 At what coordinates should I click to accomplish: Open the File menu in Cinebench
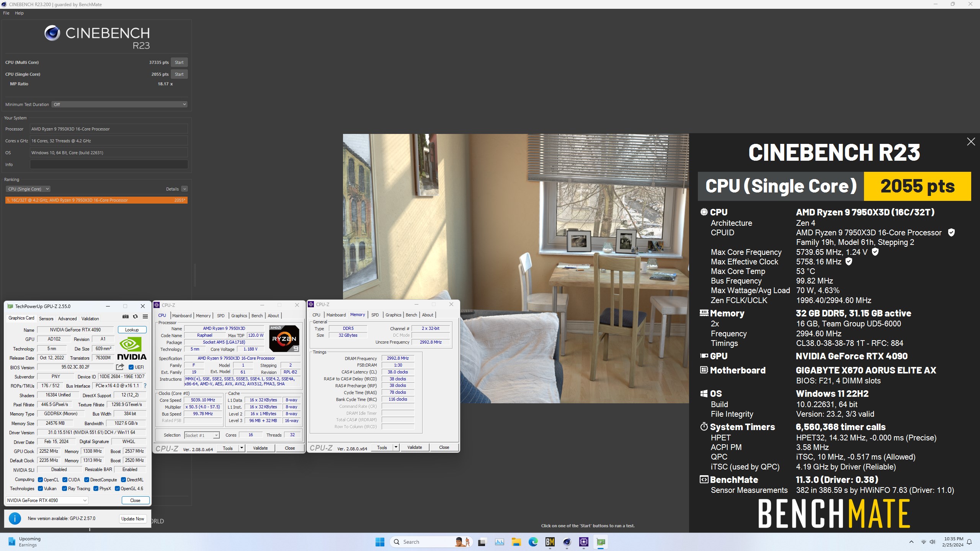[x=6, y=13]
